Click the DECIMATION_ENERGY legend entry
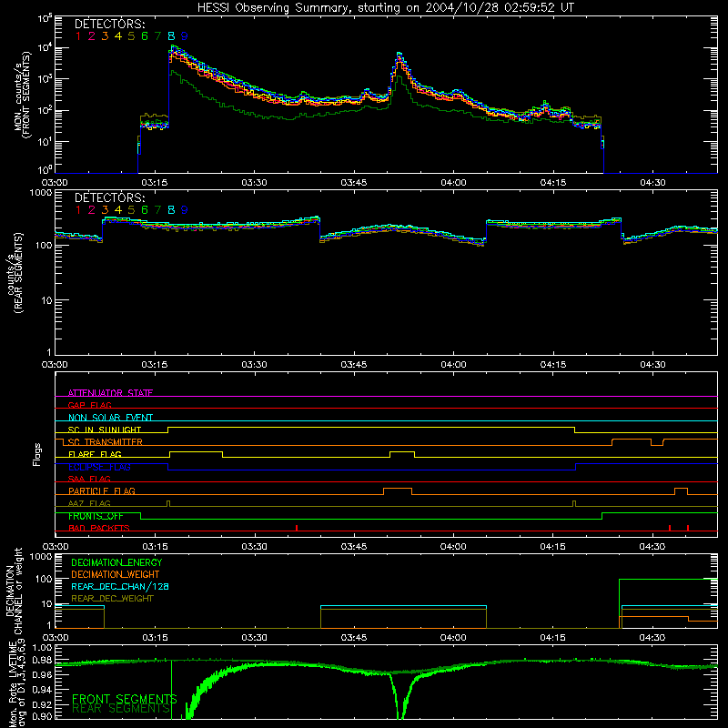The width and height of the screenshot is (728, 728). 116,562
